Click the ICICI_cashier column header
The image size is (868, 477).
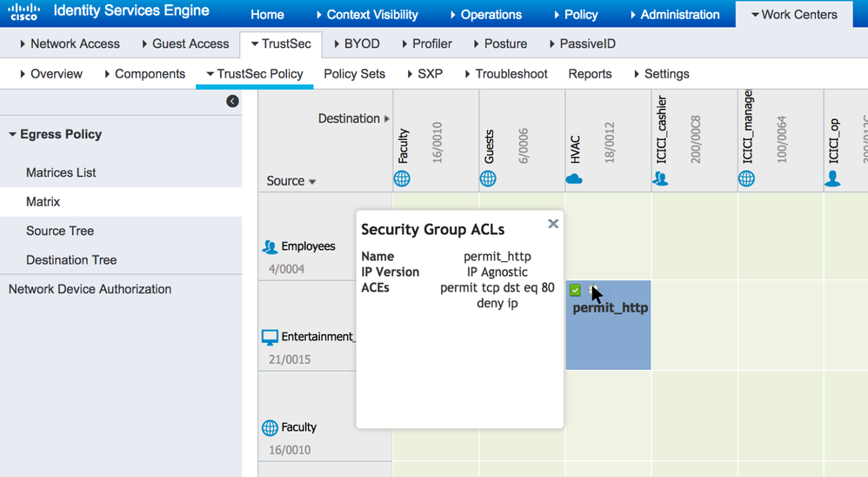(662, 130)
